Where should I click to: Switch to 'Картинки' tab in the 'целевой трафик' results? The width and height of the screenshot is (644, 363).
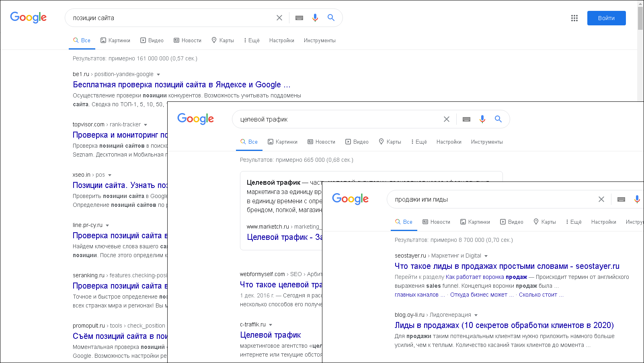click(283, 142)
